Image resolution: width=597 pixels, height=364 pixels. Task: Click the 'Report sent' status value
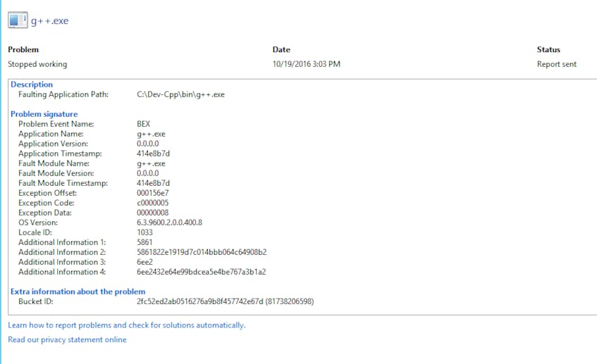556,64
